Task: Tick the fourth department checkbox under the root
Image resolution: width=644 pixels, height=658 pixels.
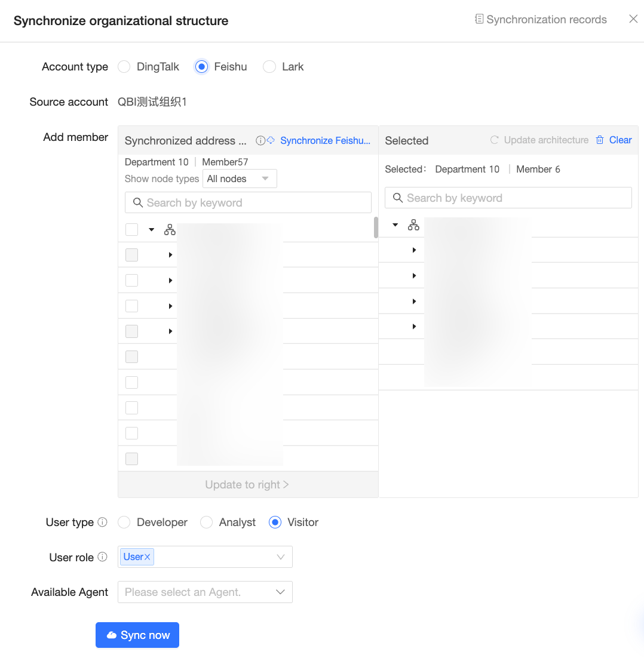Action: 132,331
